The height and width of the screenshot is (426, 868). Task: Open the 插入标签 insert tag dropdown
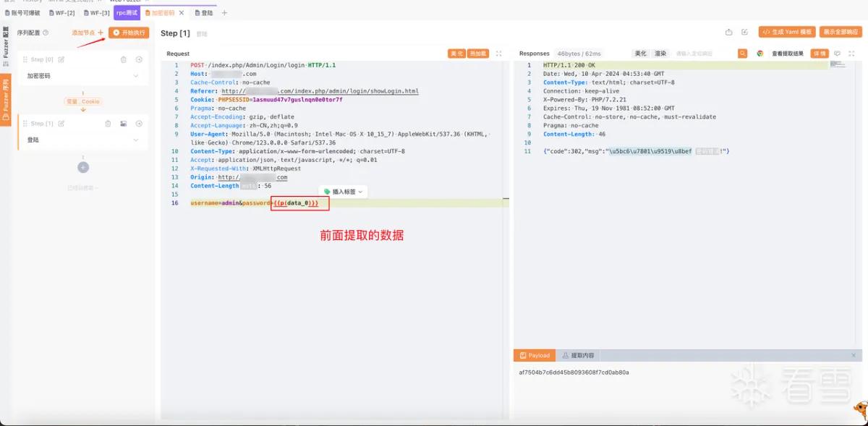[x=344, y=192]
